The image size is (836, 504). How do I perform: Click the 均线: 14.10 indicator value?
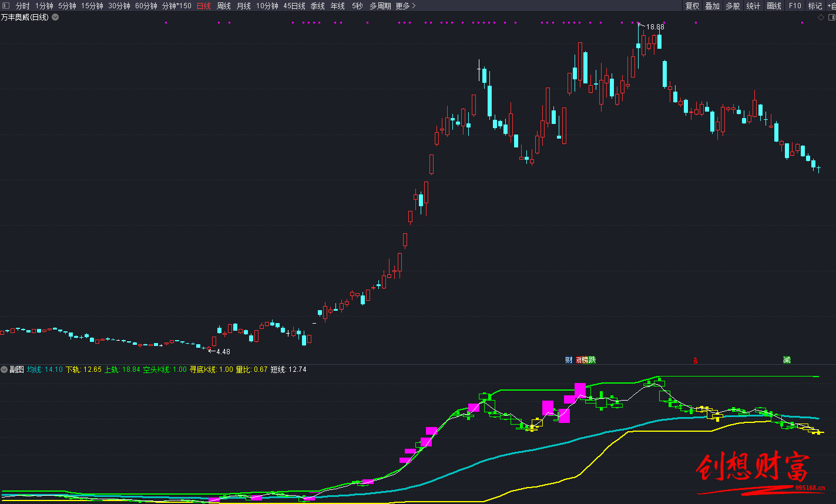coord(45,369)
